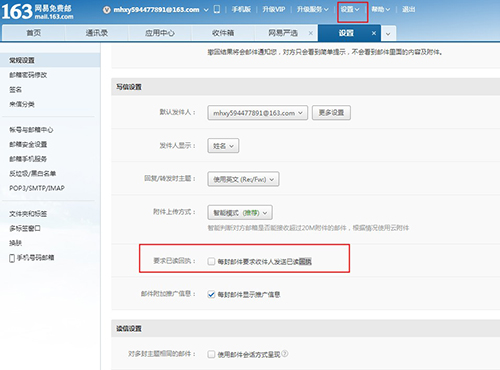
Task: Select 常规设置 in the sidebar
Action: pyautogui.click(x=50, y=60)
